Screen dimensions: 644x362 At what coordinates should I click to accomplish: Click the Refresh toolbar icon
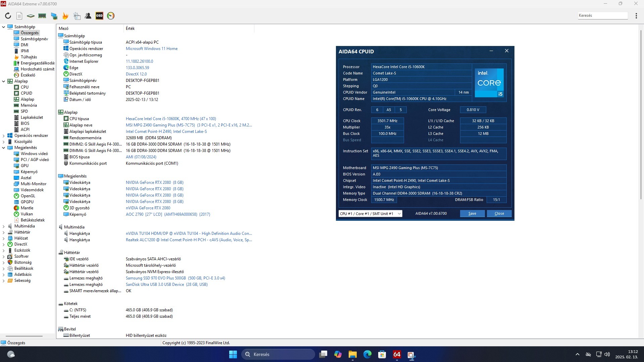pyautogui.click(x=8, y=16)
